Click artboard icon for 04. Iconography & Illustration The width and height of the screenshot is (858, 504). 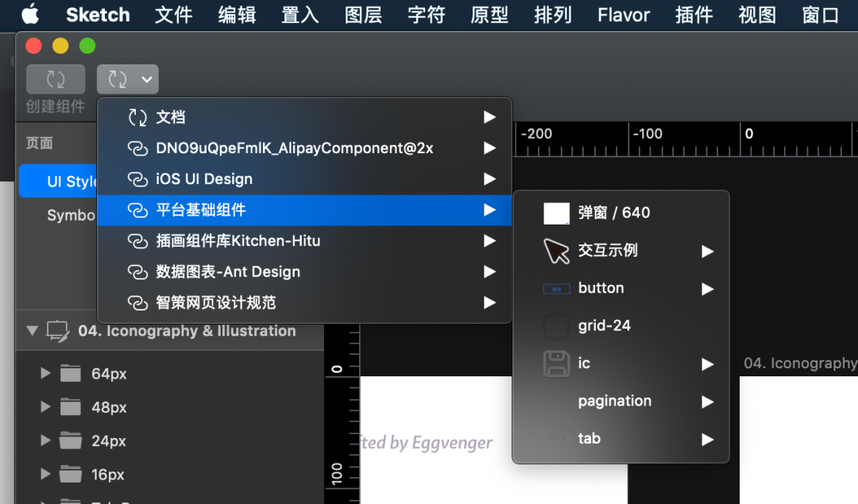(x=58, y=331)
